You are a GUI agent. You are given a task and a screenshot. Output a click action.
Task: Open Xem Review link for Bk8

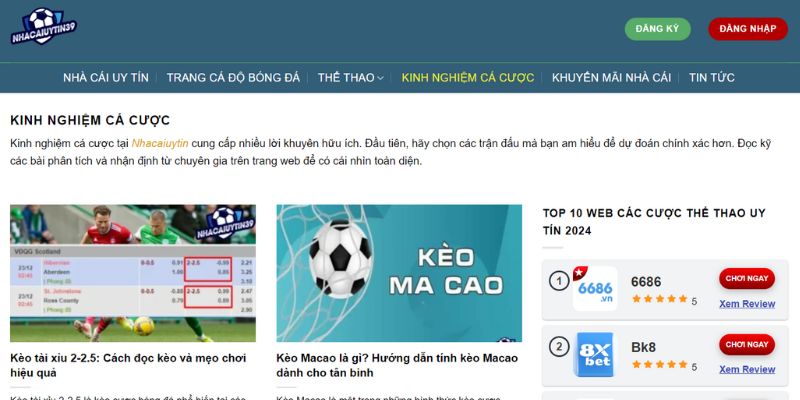tap(747, 369)
